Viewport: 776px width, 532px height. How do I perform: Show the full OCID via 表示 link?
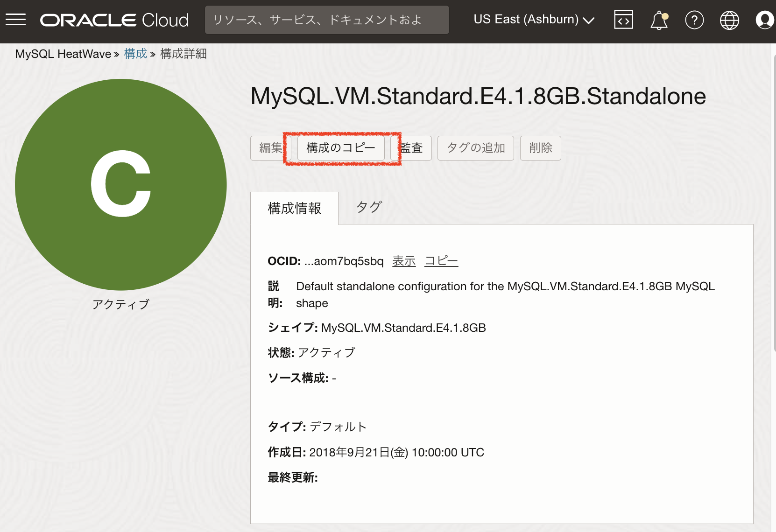click(404, 261)
